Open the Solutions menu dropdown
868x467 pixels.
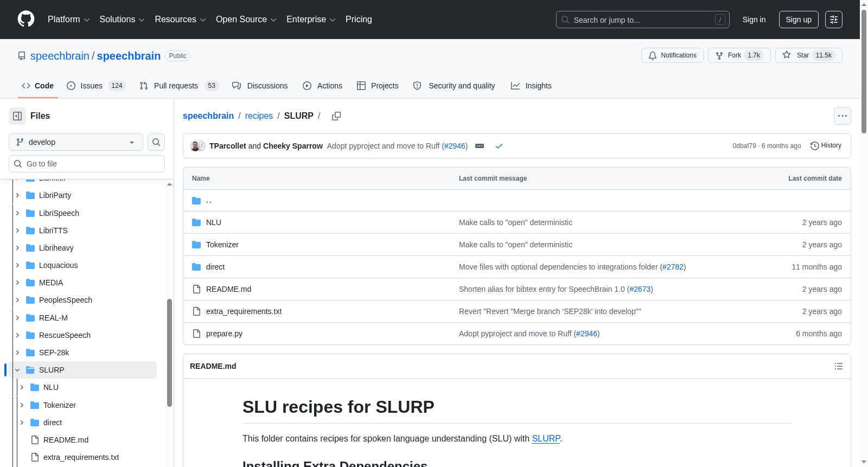click(122, 20)
